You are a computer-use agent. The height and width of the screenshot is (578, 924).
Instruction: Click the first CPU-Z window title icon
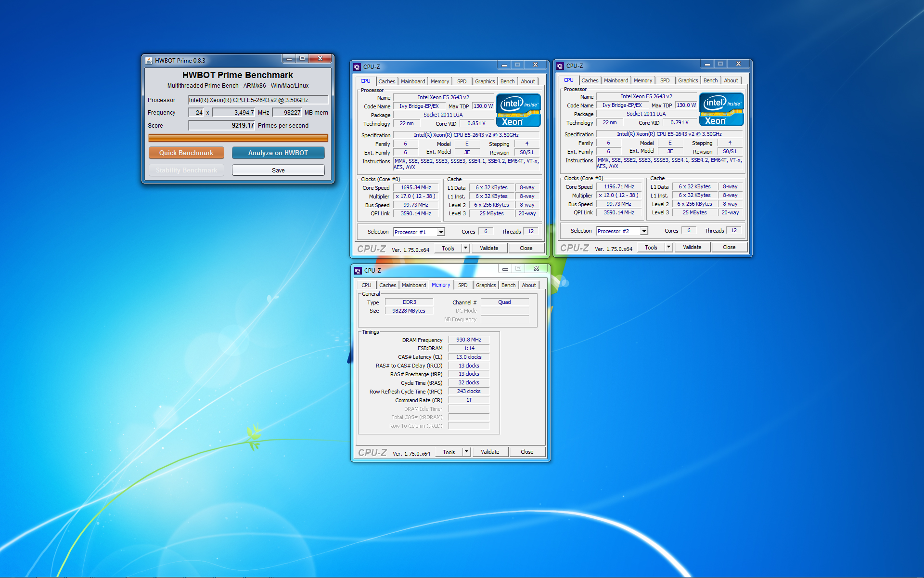click(x=357, y=67)
